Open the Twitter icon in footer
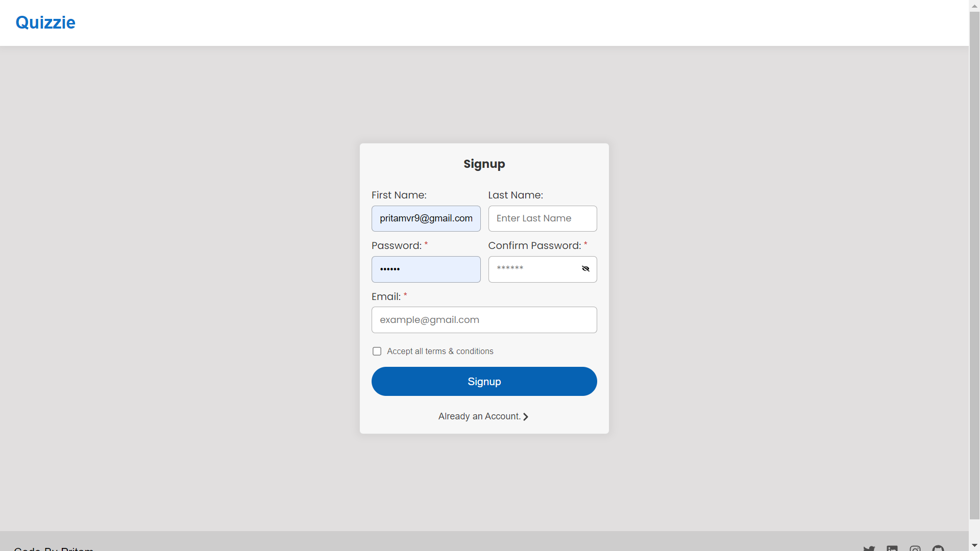 point(869,549)
